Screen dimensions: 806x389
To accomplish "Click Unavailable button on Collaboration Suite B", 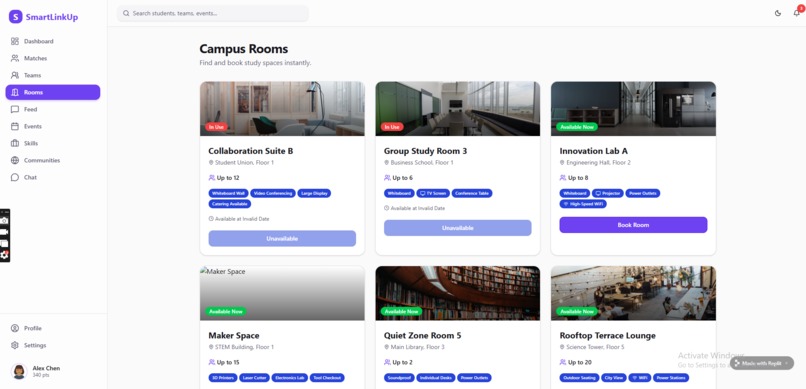I will [x=282, y=238].
